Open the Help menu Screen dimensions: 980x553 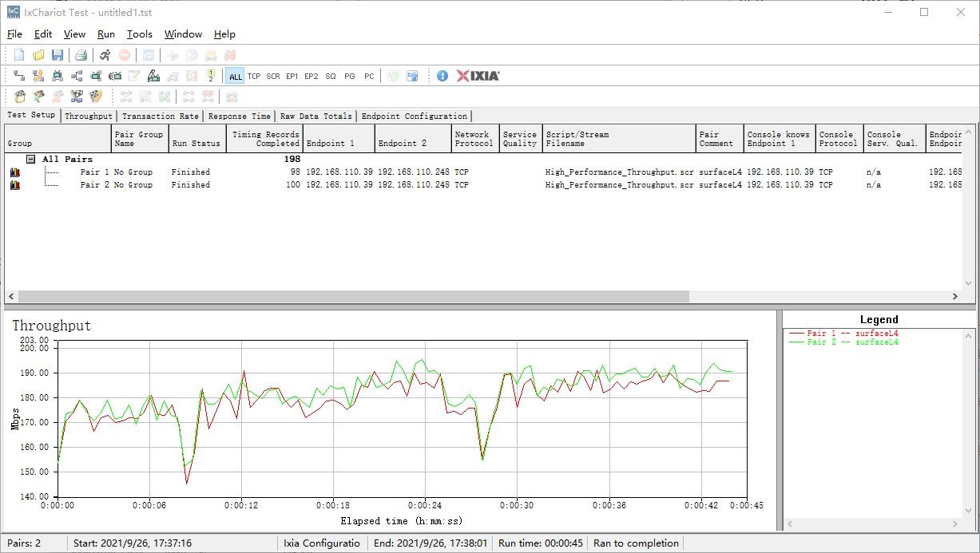(x=224, y=34)
